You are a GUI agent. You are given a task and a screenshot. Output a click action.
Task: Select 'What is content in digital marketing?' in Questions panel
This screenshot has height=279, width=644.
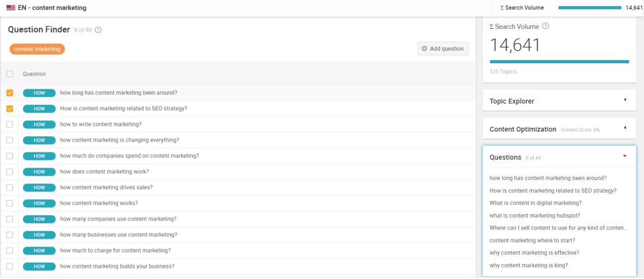(x=536, y=203)
